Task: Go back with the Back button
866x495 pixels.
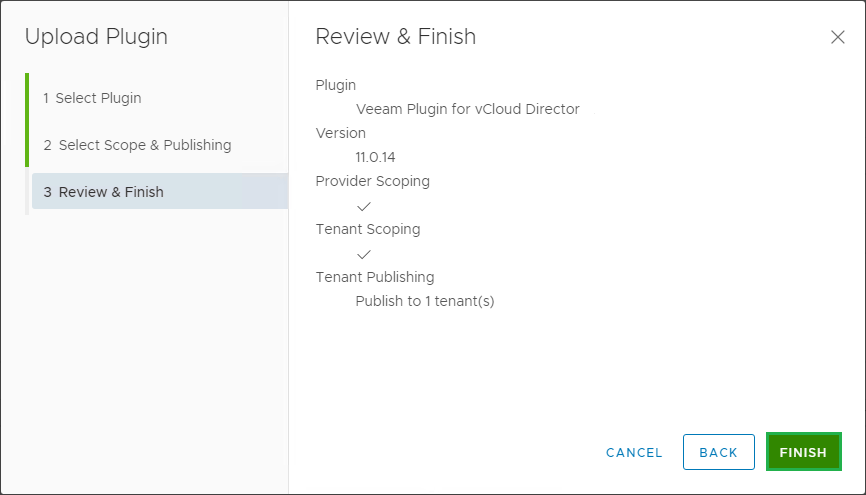Action: pyautogui.click(x=718, y=452)
